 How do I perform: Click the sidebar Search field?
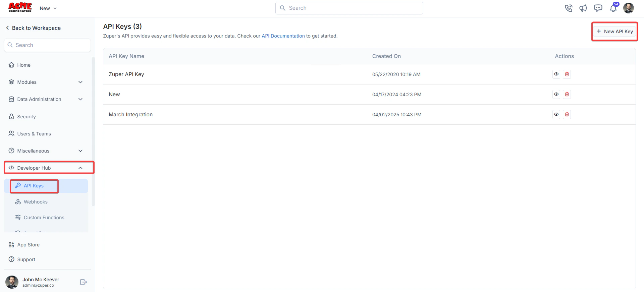(x=47, y=45)
